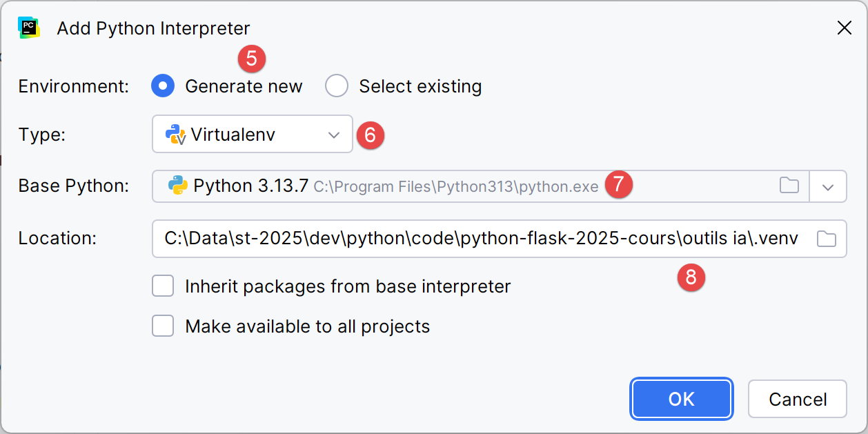Click the red number 6 badge
This screenshot has width=868, height=434.
(x=370, y=136)
